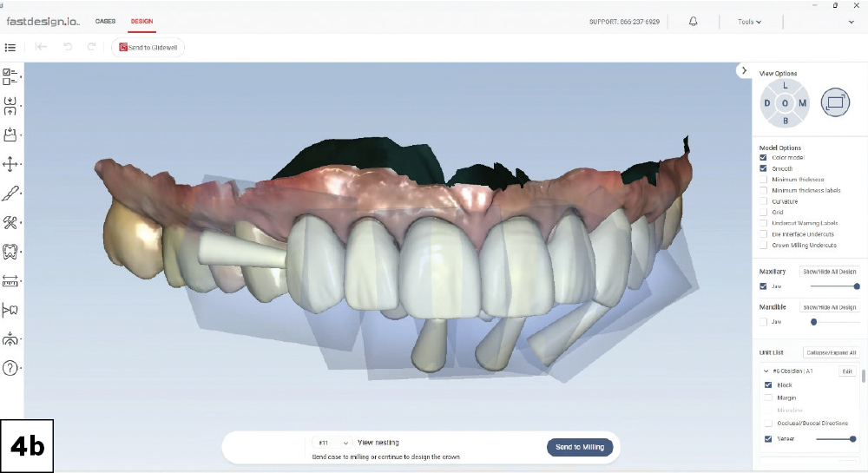This screenshot has width=868, height=473.
Task: Switch to Mesial (M) view
Action: 802,103
